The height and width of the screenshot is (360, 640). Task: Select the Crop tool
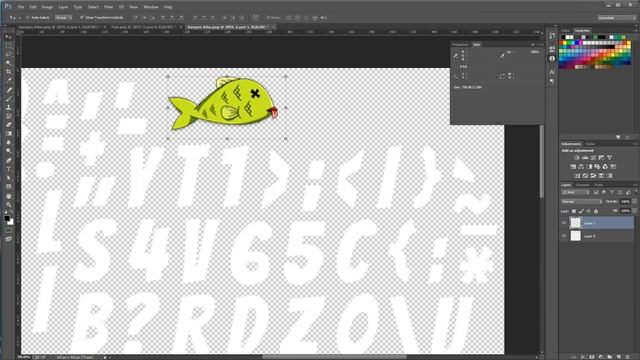click(x=9, y=72)
